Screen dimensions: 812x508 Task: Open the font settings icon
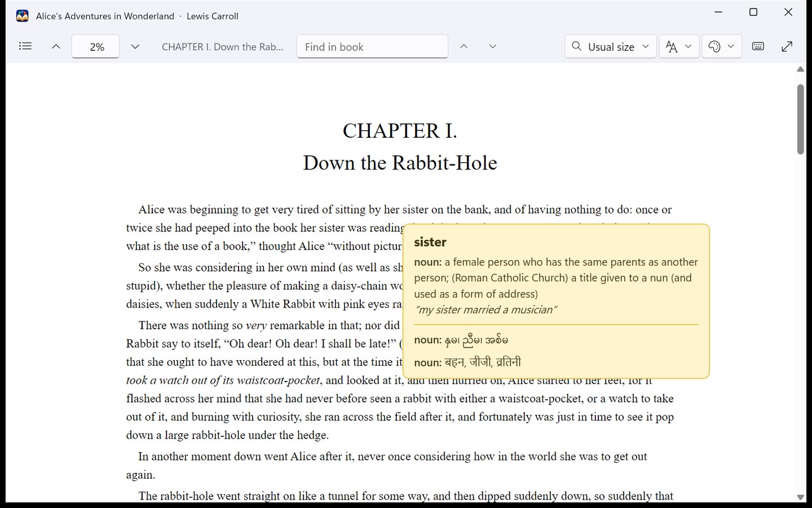(671, 47)
